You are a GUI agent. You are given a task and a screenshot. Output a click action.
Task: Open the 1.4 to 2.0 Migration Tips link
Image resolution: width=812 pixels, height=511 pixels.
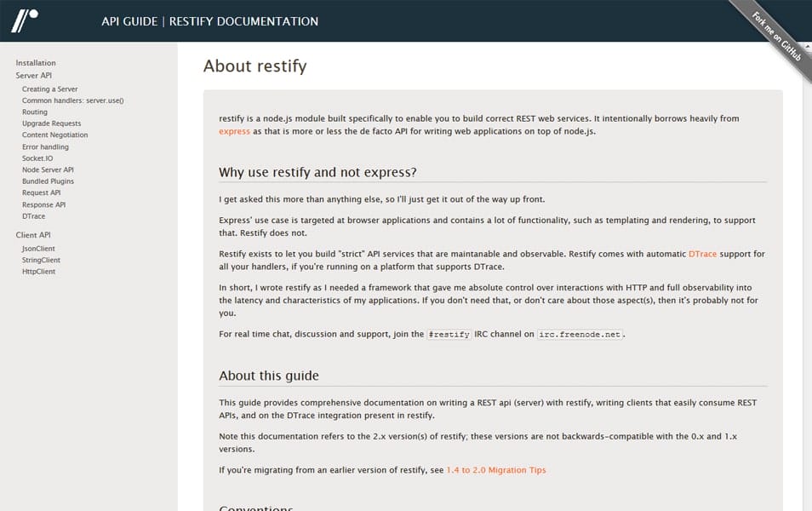[496, 469]
